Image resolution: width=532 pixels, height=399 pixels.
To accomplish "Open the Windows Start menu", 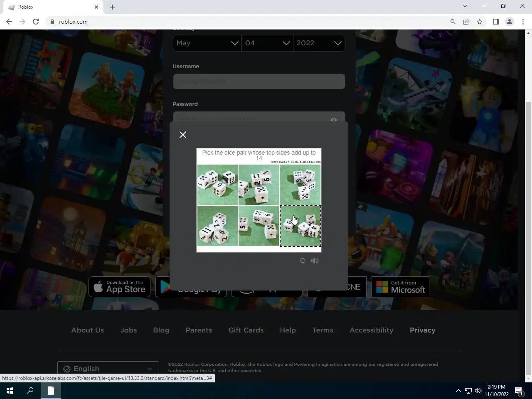I will [x=10, y=391].
